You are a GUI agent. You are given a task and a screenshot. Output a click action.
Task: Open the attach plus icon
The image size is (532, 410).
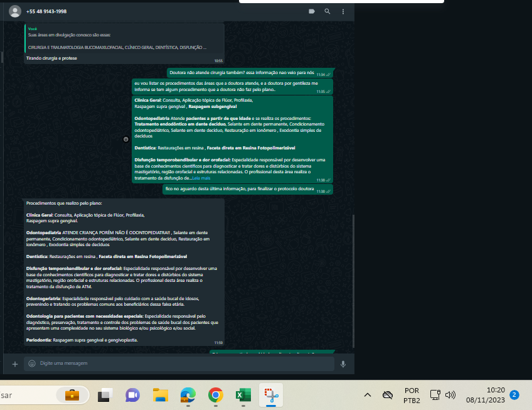click(15, 364)
